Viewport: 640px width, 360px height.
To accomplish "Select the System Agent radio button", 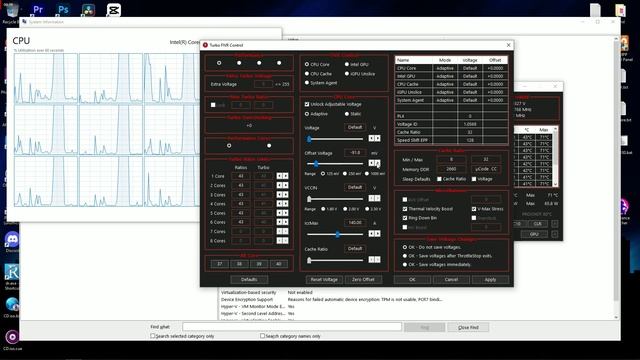I will coord(307,83).
